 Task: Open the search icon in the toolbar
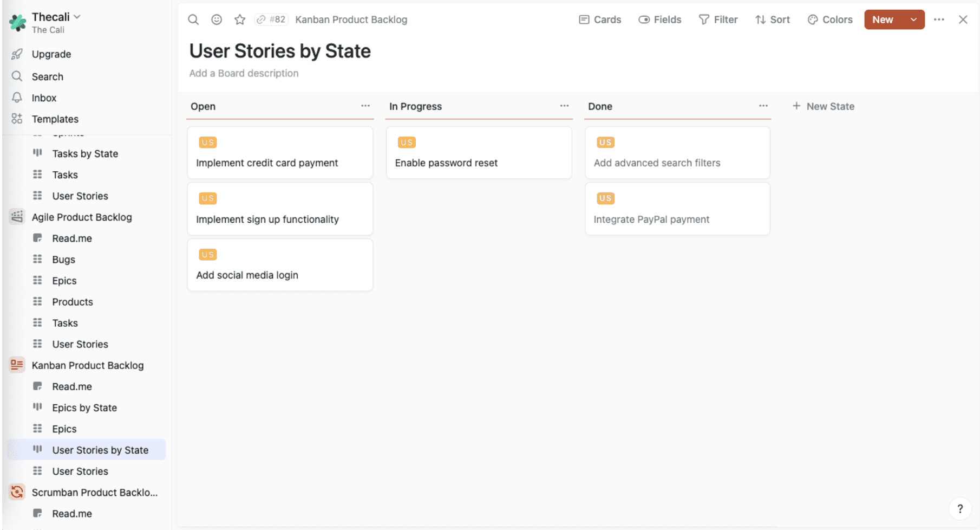click(193, 20)
